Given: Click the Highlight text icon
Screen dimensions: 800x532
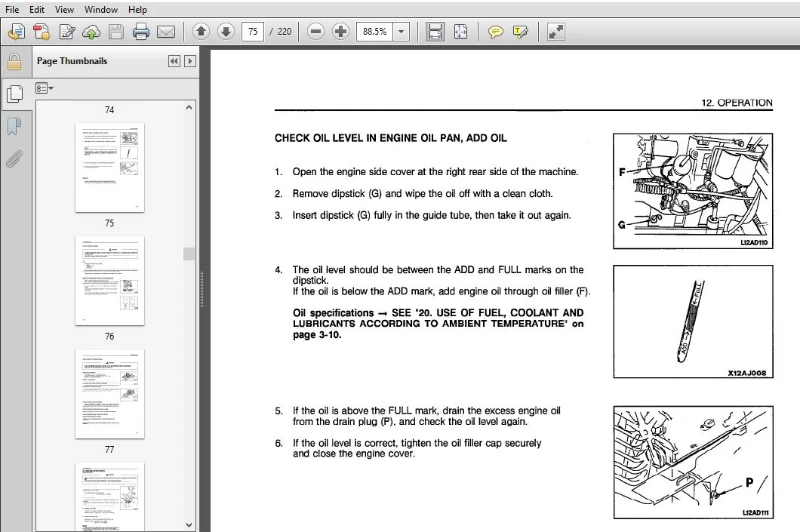Looking at the screenshot, I should click(521, 32).
